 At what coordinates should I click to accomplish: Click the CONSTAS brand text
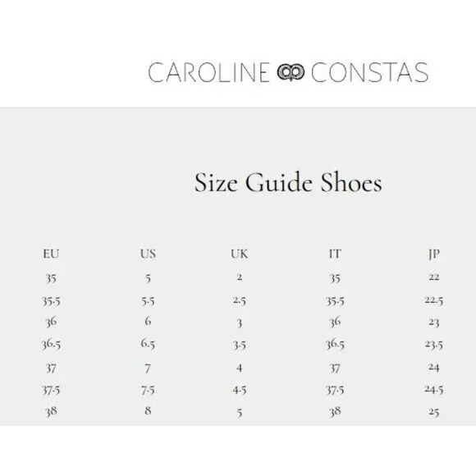[370, 72]
